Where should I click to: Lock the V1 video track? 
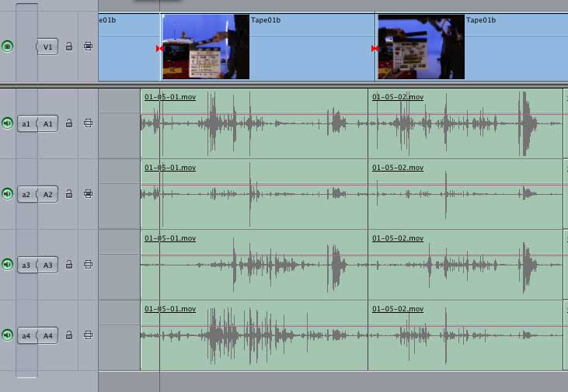click(69, 47)
